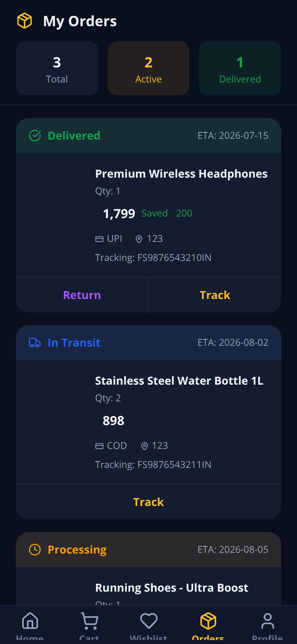Click the Processing clock icon
Viewport: 297px width, 644px height.
coord(35,550)
